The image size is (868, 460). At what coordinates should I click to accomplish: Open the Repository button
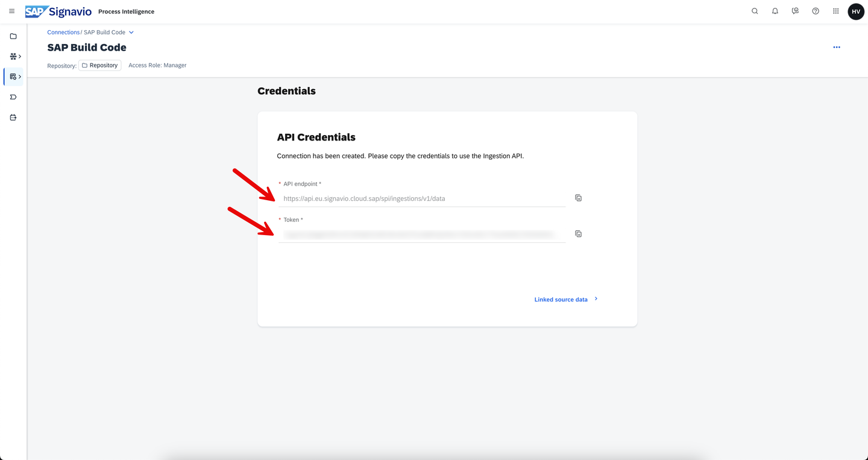[100, 65]
